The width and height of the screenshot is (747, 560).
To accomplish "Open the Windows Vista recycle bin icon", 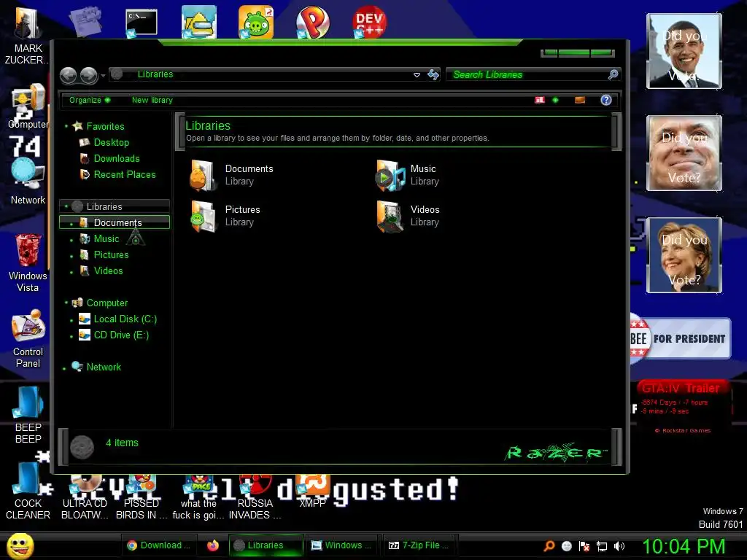I will click(x=28, y=262).
